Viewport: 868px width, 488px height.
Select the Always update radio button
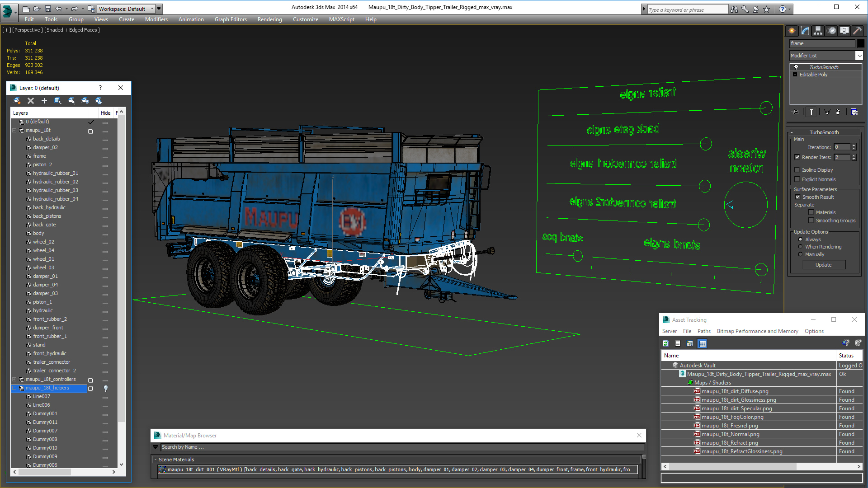coord(801,239)
